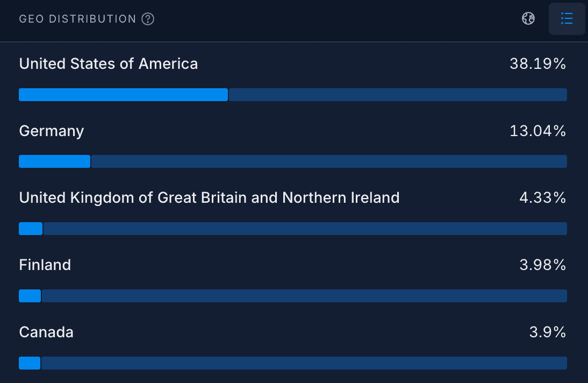
Task: Click the Canada distribution bar
Action: coord(293,363)
